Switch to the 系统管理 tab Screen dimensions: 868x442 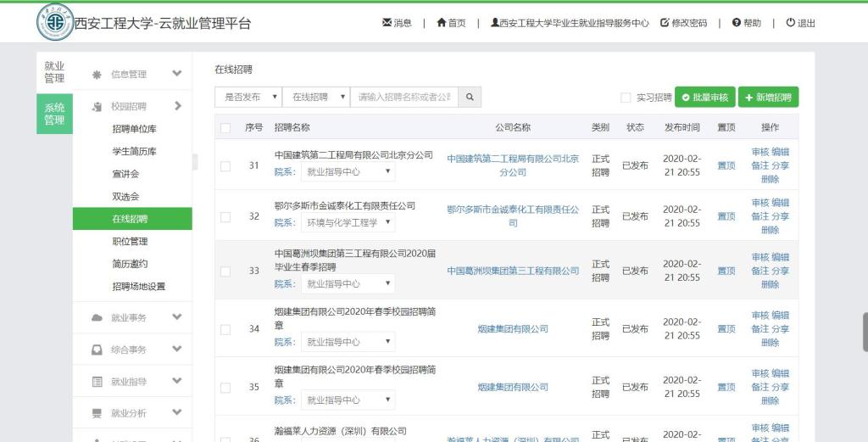pos(54,114)
